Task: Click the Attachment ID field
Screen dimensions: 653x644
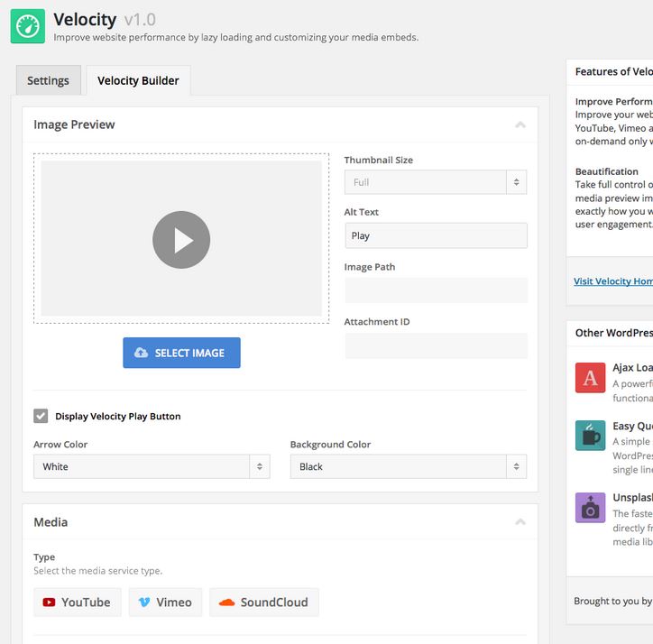Action: coord(436,345)
